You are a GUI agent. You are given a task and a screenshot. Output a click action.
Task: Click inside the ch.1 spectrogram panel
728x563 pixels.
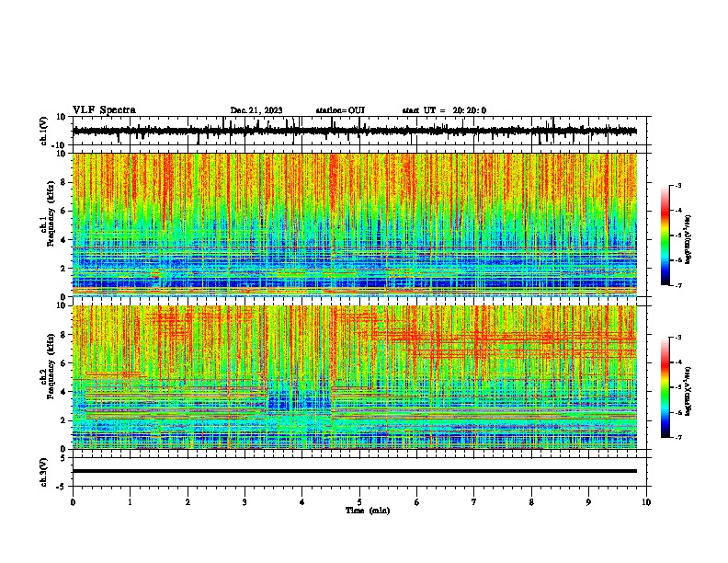(x=355, y=224)
